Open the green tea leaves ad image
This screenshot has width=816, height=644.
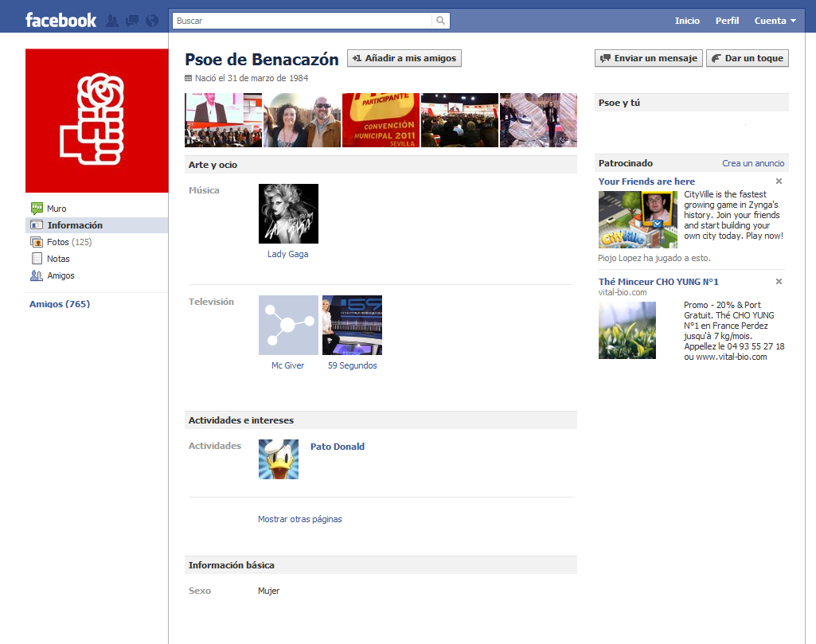627,330
